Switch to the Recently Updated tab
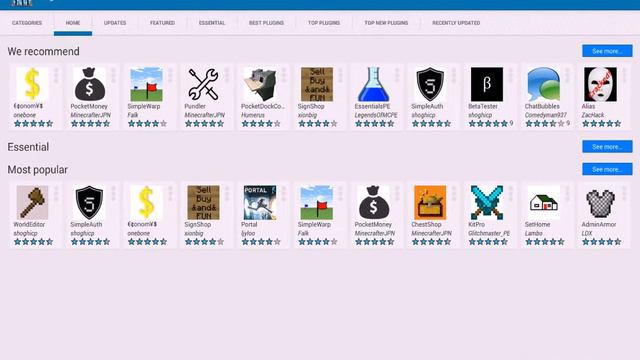Screen dimensions: 640x360 coord(456,23)
